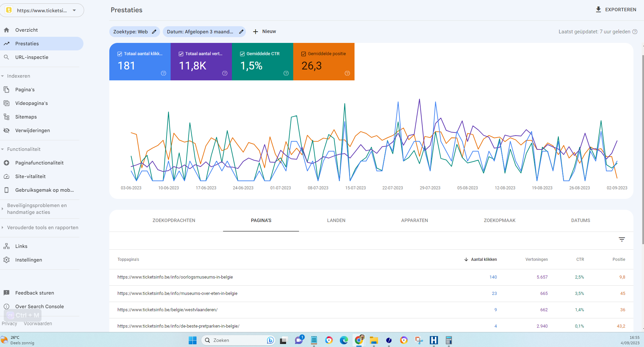Screen dimensions: 644x347
Task: Switch to the Apparaten tab
Action: (414, 221)
